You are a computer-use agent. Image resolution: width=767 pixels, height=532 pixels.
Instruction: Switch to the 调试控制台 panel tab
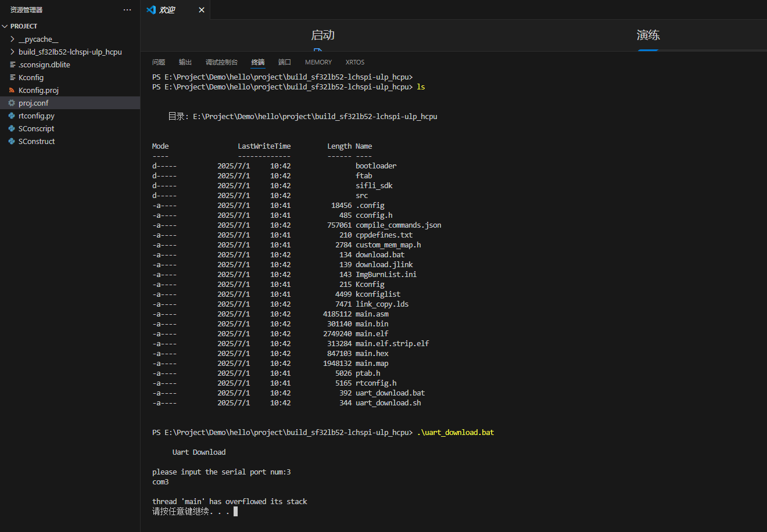pyautogui.click(x=221, y=62)
